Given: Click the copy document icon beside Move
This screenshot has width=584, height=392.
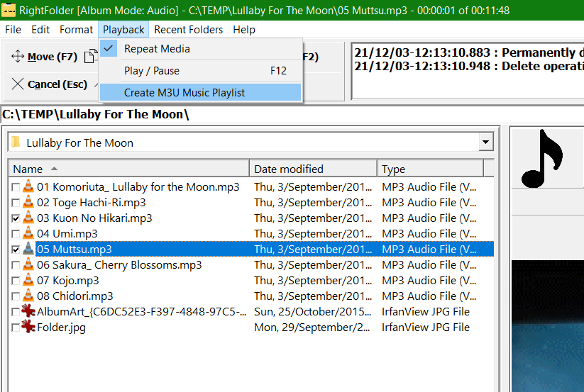Looking at the screenshot, I should [89, 57].
